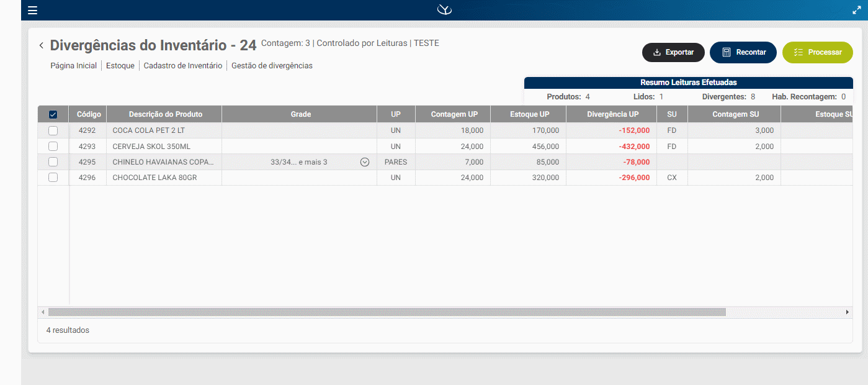Tick the CHOCOLATE LAKA 80GR row checkbox
868x385 pixels.
[53, 178]
